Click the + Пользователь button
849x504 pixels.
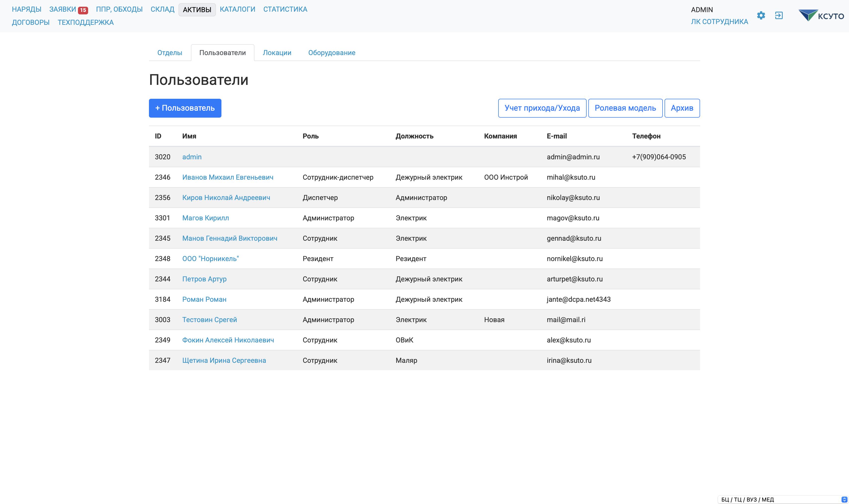tap(185, 108)
